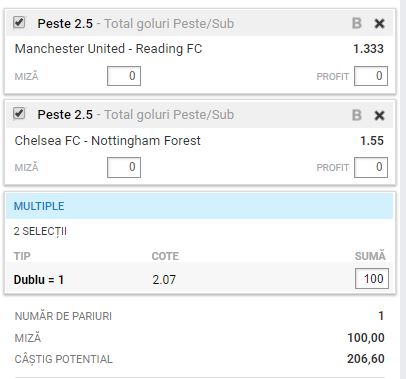This screenshot has width=406, height=379.
Task: Click the 1.55 odds for Chelsea match
Action: point(372,141)
